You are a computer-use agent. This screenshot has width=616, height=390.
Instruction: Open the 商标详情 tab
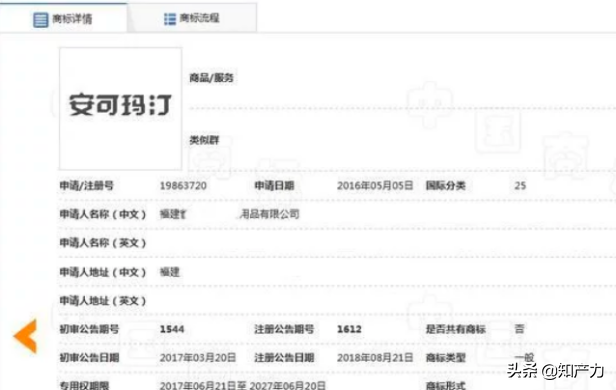[x=63, y=18]
